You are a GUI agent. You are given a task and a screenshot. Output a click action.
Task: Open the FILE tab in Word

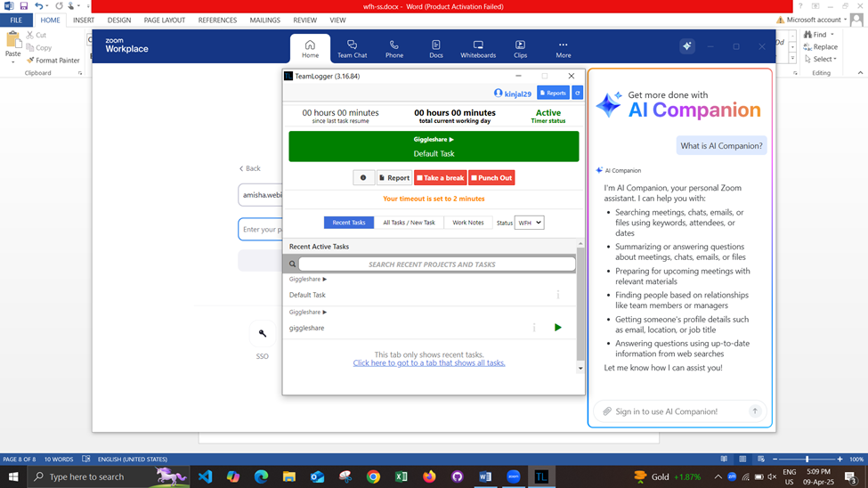(x=16, y=20)
